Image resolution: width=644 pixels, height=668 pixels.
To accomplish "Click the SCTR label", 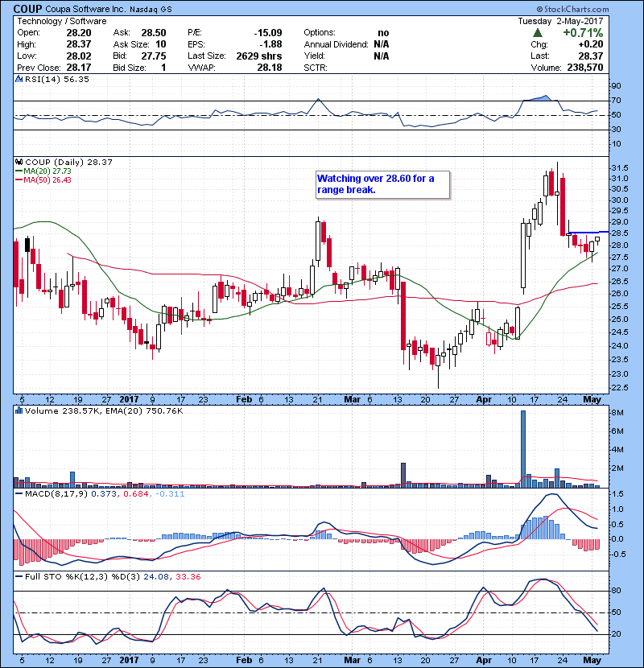I will (x=316, y=68).
